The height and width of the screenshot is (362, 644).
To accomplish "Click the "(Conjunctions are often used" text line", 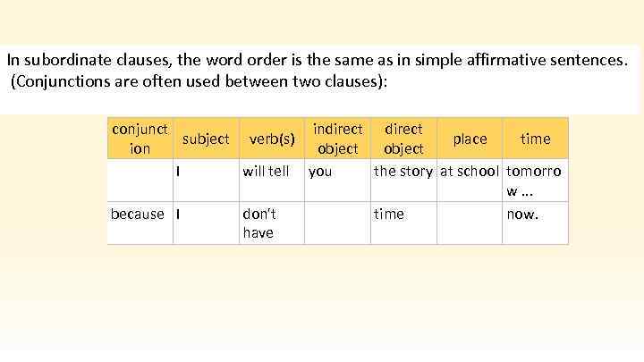I will (x=201, y=82).
